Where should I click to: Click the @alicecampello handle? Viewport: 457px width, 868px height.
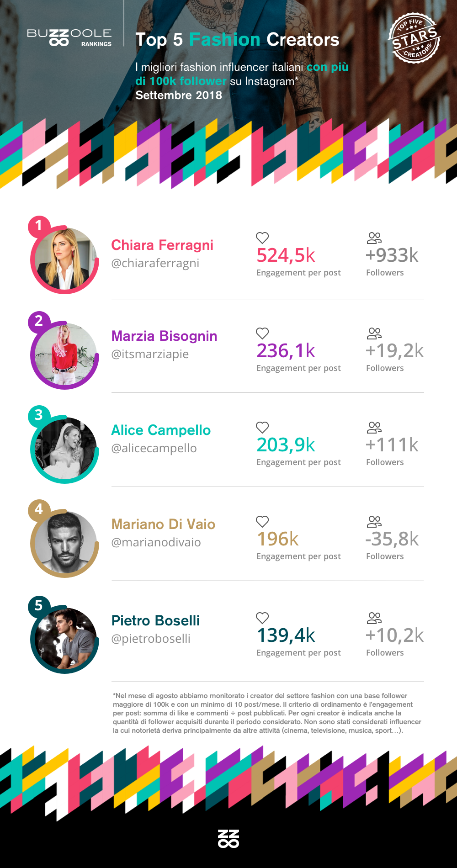coord(154,448)
